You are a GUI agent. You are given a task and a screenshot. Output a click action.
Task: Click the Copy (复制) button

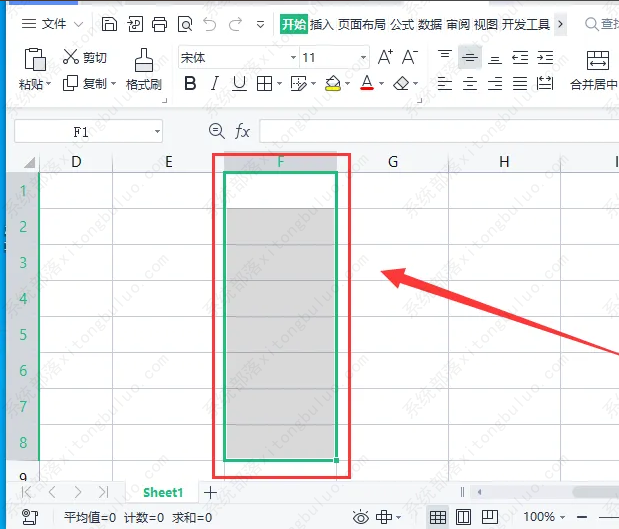86,83
